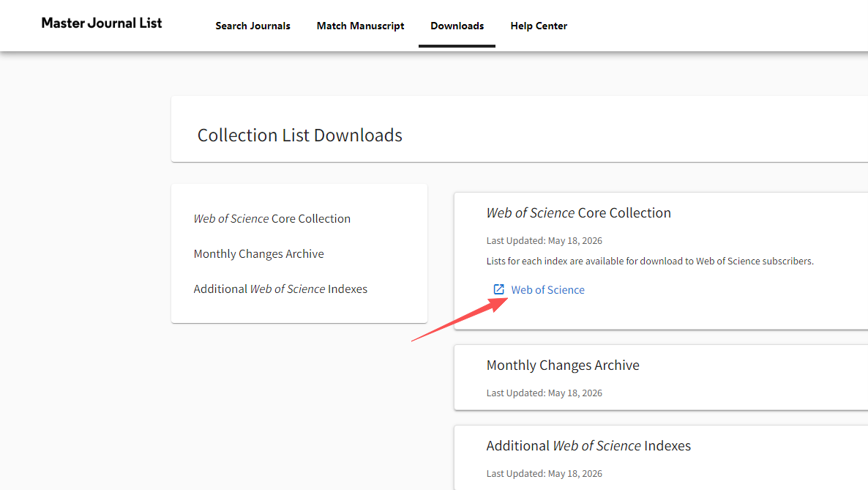The image size is (868, 490).
Task: Open the blue Web of Science link
Action: pos(547,289)
